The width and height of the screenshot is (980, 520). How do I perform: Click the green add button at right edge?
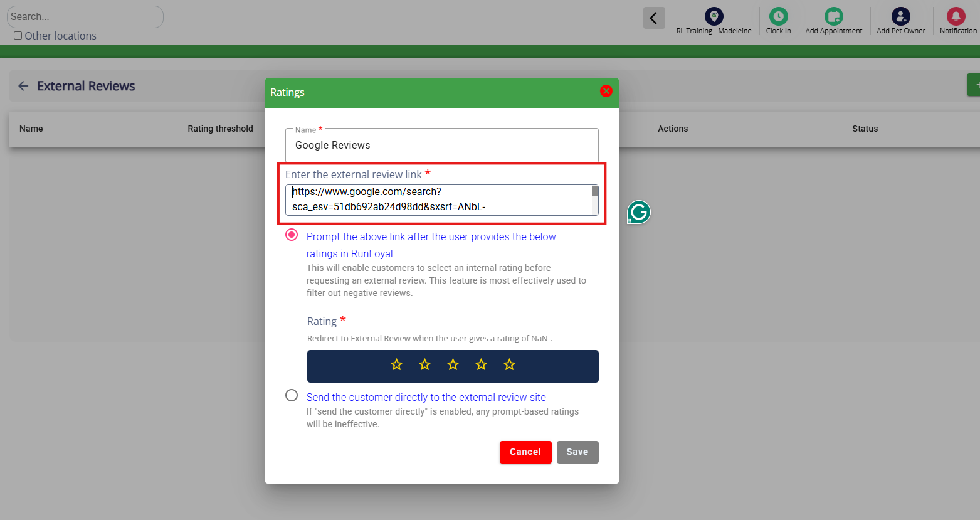pyautogui.click(x=974, y=85)
